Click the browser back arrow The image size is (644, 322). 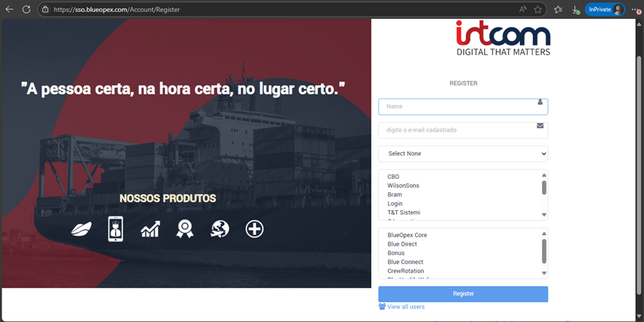[x=9, y=9]
